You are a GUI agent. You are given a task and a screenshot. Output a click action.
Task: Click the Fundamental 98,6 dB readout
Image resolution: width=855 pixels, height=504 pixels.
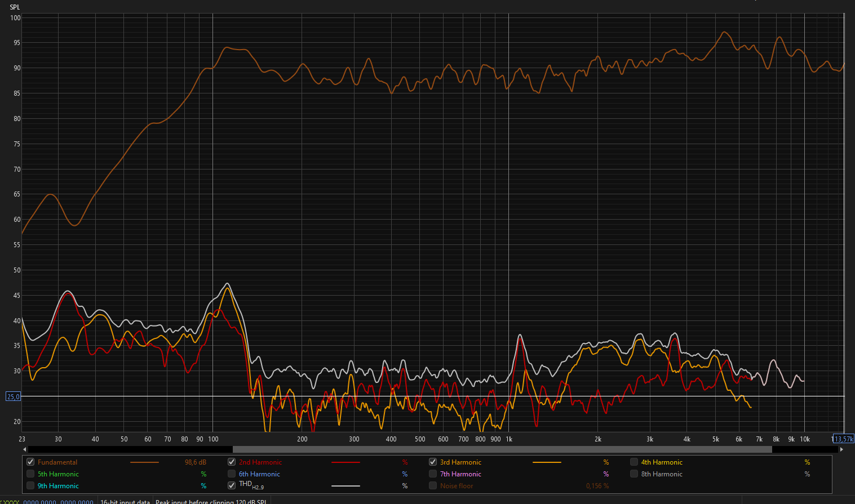(x=195, y=462)
